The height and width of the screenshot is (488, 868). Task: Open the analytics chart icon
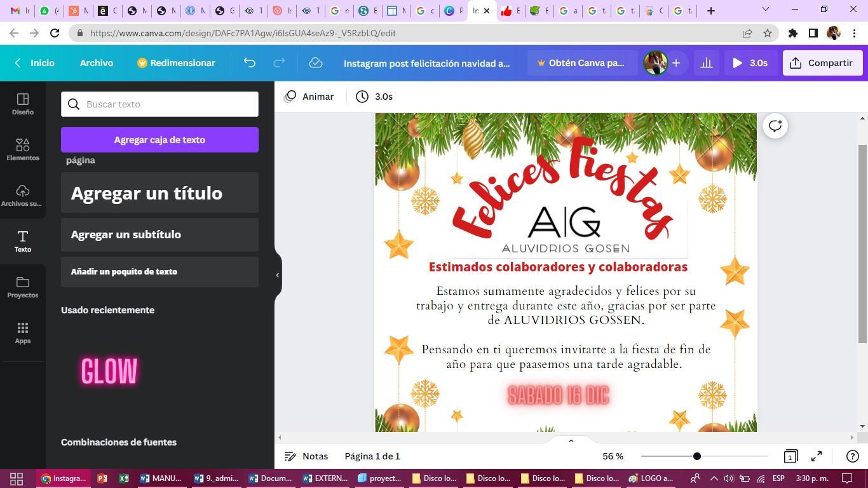[706, 63]
